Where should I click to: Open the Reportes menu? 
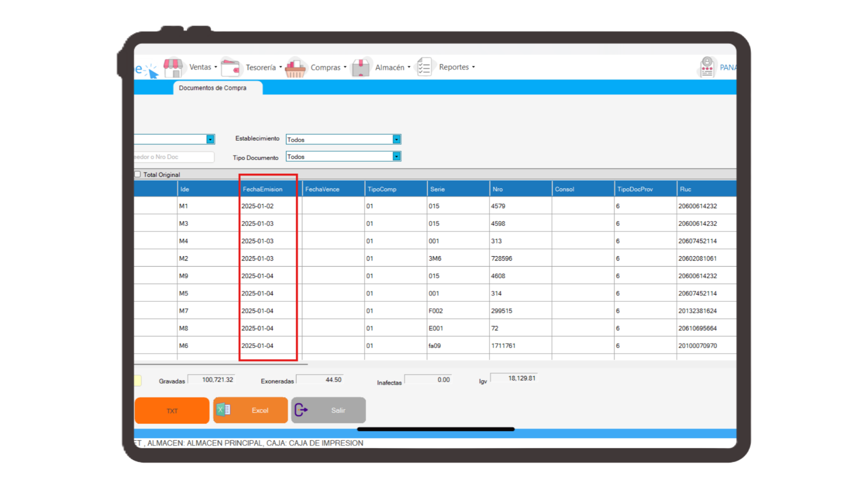(x=454, y=67)
